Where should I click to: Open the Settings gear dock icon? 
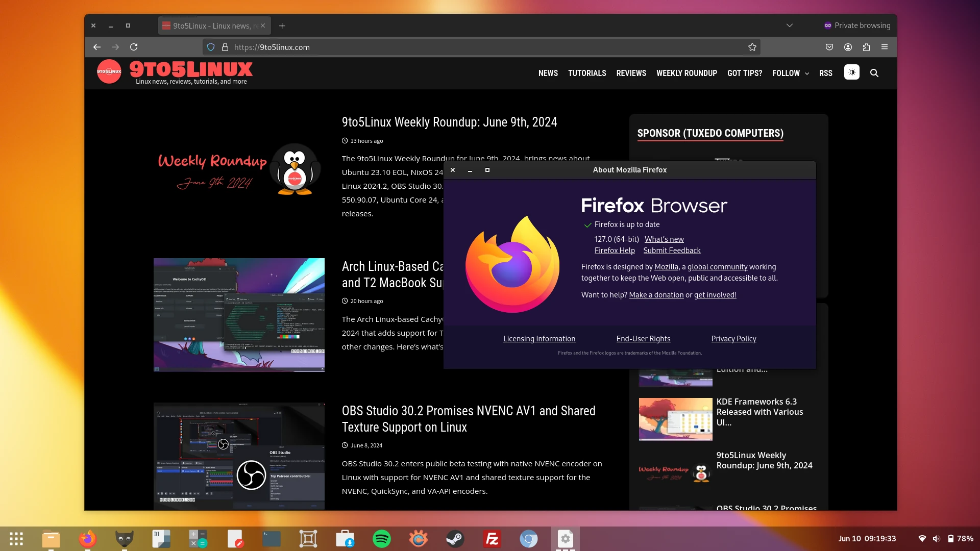[566, 539]
